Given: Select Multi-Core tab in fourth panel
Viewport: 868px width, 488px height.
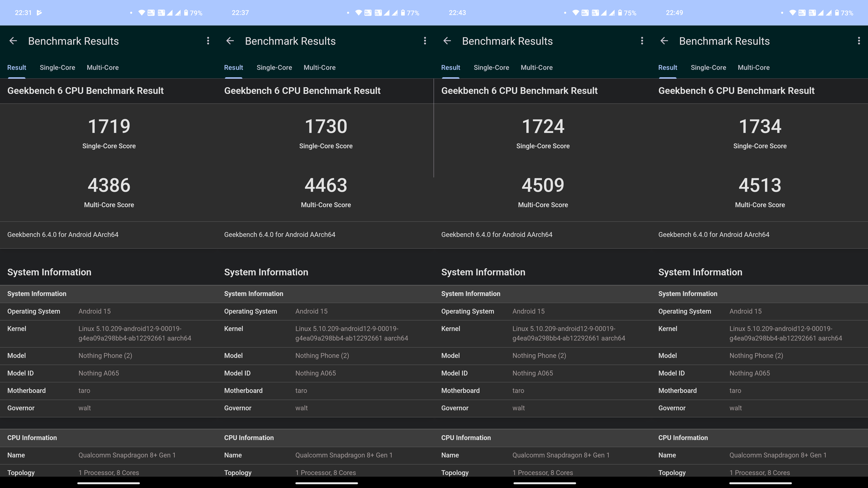Looking at the screenshot, I should click(753, 67).
